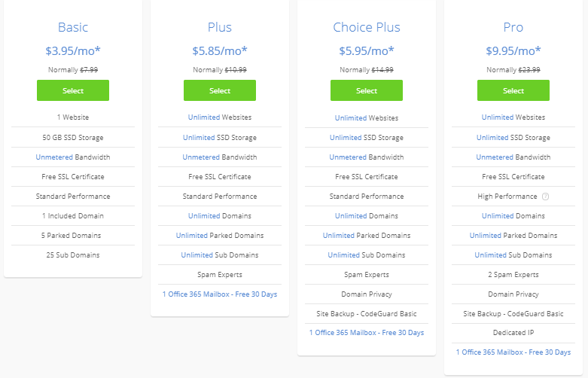The height and width of the screenshot is (378, 588).
Task: Pick the Pro plan Select button
Action: pos(513,90)
